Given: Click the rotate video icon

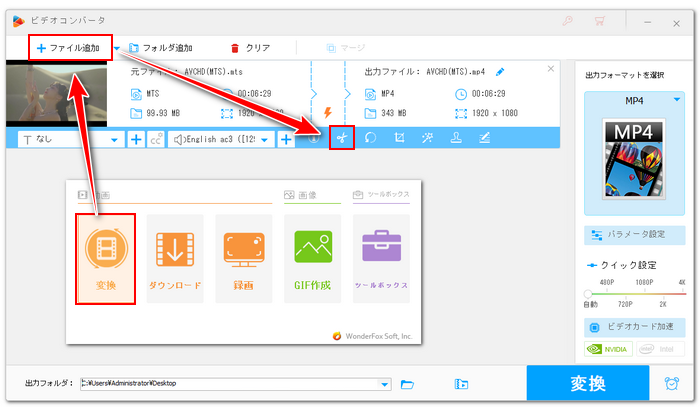Looking at the screenshot, I should point(370,139).
